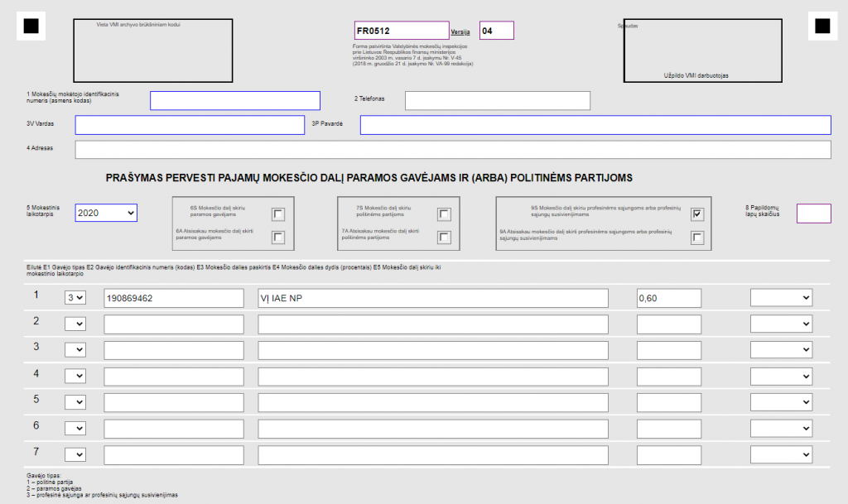Check the 9A Atsisakau profesinėms sąjungoms checkbox

point(698,238)
